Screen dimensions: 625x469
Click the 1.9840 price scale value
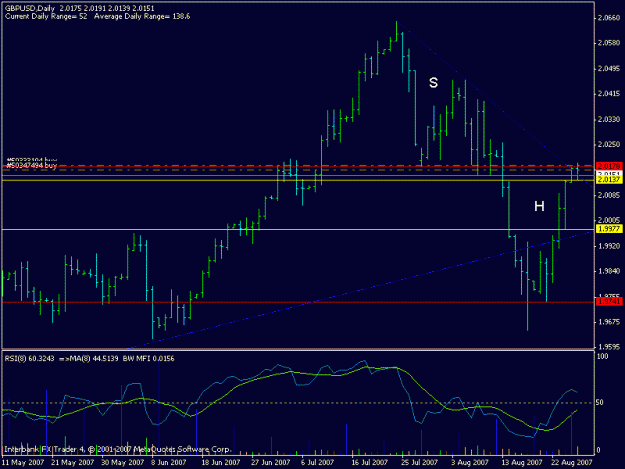coord(609,271)
